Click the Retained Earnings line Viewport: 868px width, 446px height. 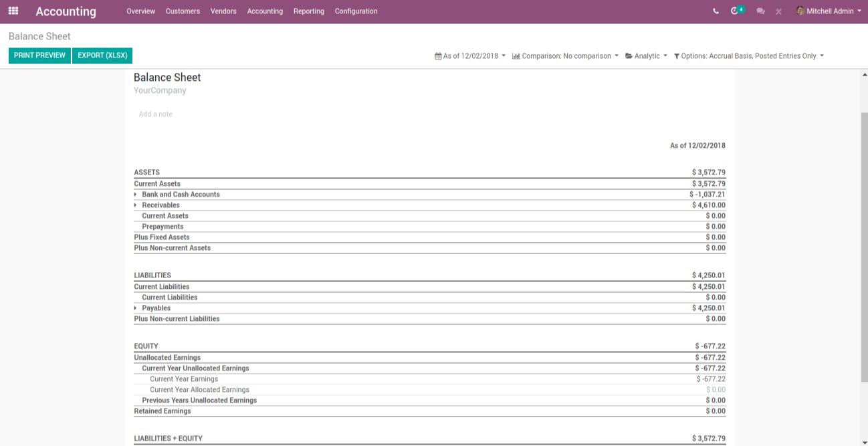pyautogui.click(x=429, y=411)
